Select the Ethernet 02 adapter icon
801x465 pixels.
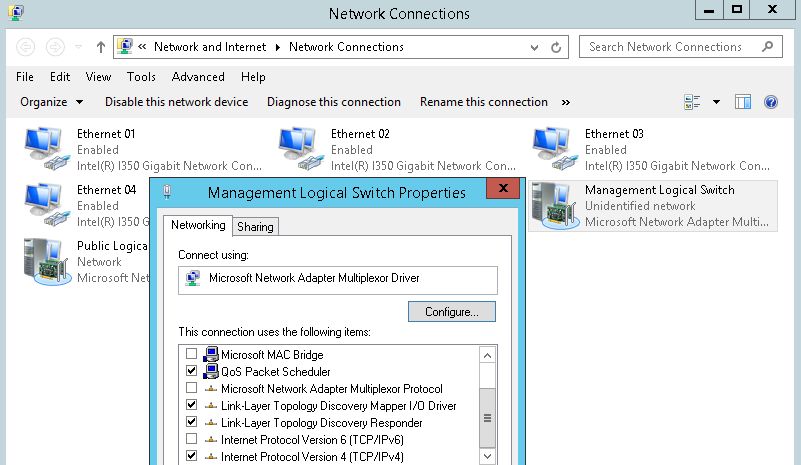pos(301,149)
